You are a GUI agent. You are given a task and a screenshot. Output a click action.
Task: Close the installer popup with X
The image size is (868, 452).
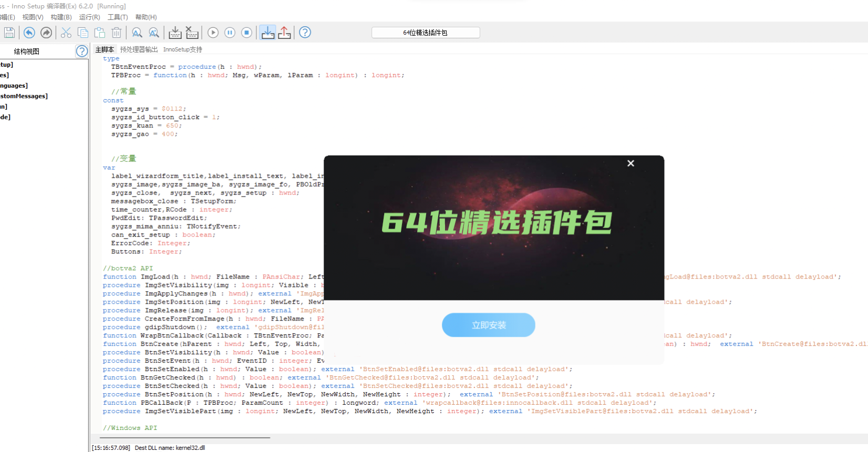(631, 163)
